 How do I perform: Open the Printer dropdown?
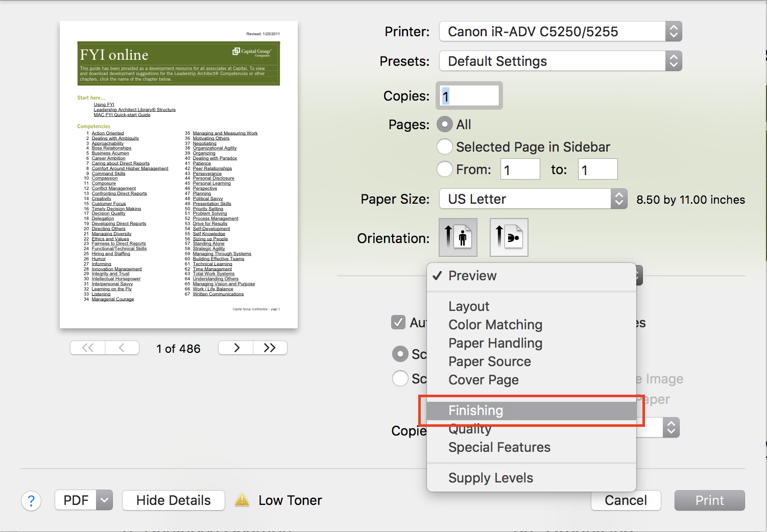click(x=560, y=31)
